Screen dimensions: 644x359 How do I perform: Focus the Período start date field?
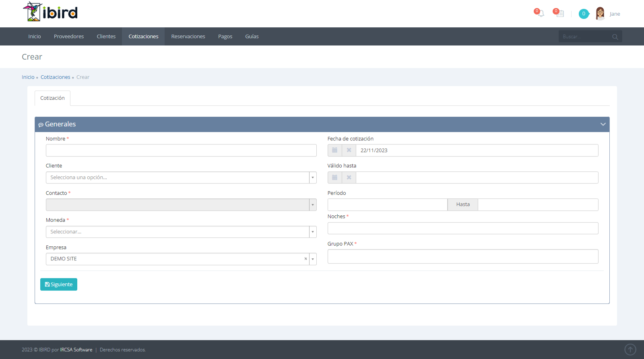388,205
